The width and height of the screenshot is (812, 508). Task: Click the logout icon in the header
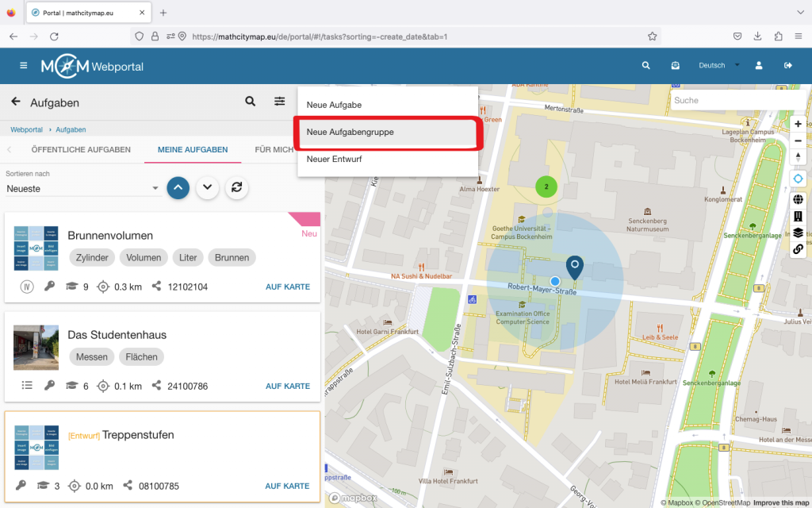[x=787, y=66]
